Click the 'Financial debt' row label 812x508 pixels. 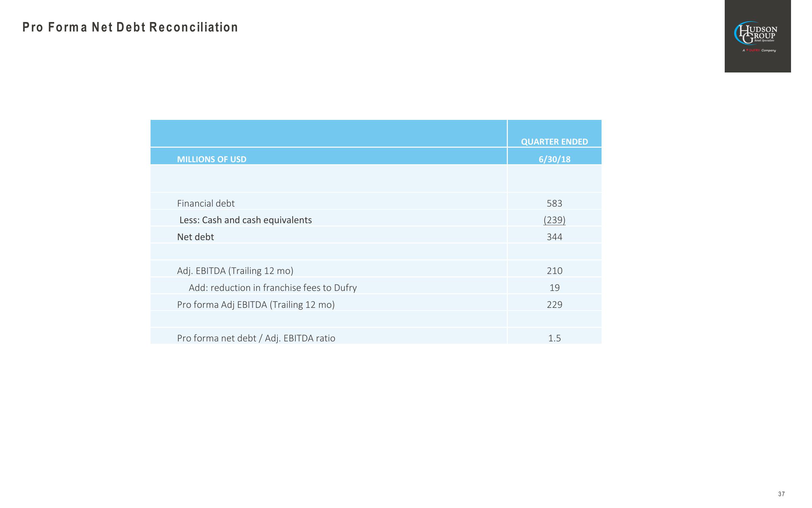coord(206,203)
